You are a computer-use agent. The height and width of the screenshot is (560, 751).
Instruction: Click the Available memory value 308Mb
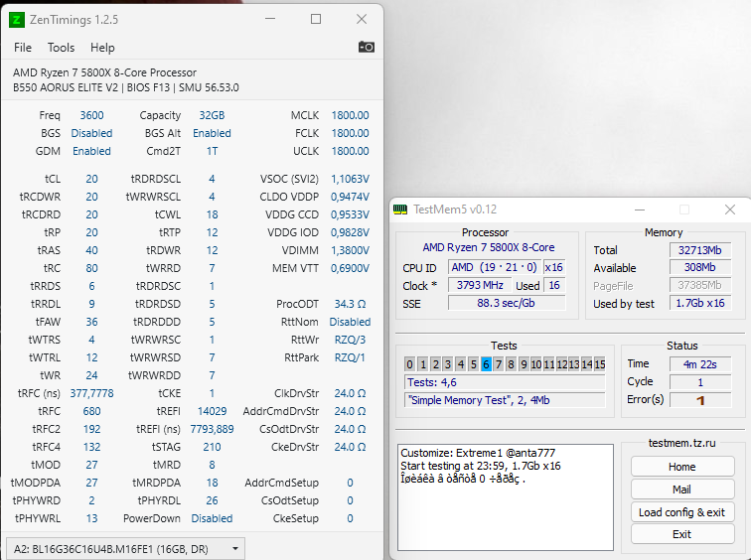[x=699, y=267]
